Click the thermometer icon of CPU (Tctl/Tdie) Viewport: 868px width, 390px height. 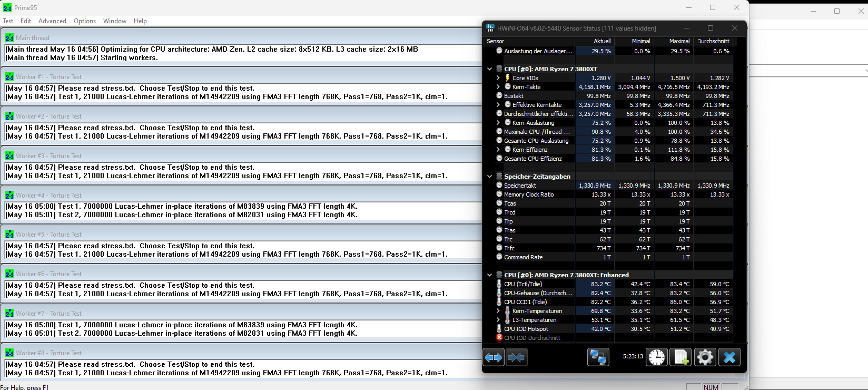pyautogui.click(x=499, y=284)
